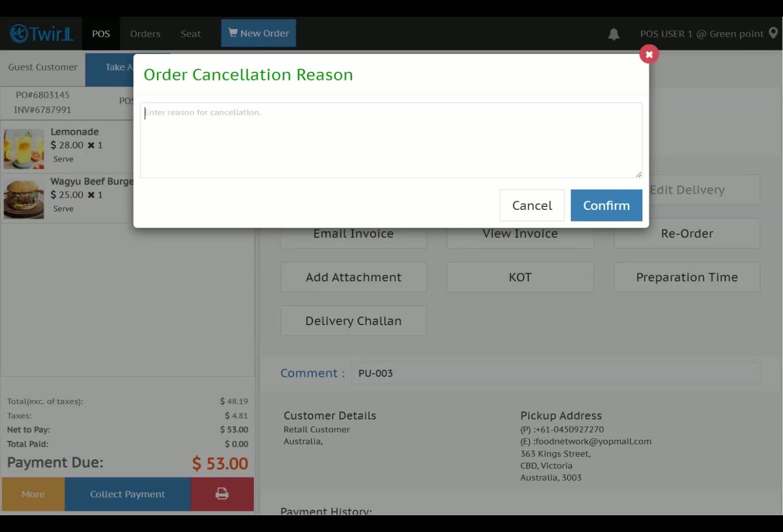Click Retail Customer under Customer Details
This screenshot has height=532, width=783.
click(x=317, y=430)
